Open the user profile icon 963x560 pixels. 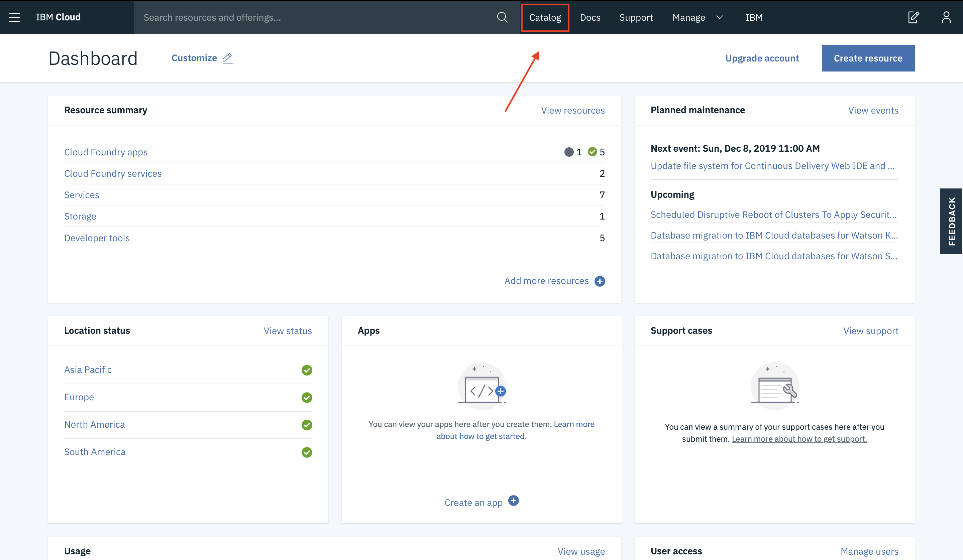tap(946, 17)
